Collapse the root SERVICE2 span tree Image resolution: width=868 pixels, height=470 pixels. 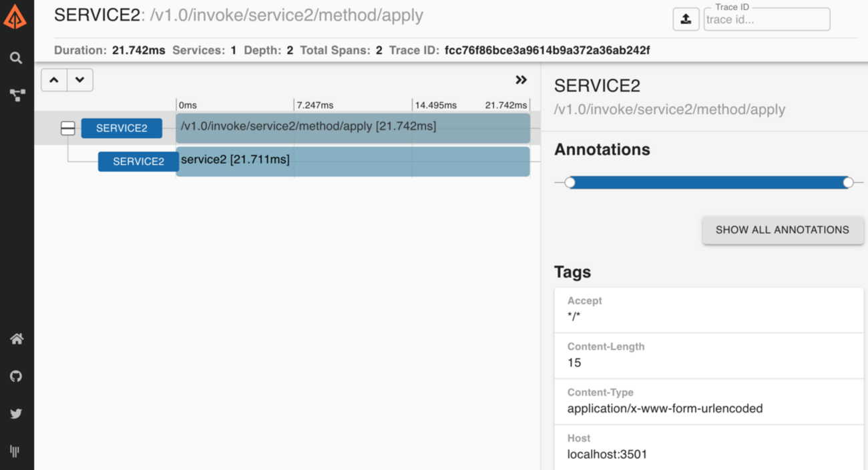[67, 128]
